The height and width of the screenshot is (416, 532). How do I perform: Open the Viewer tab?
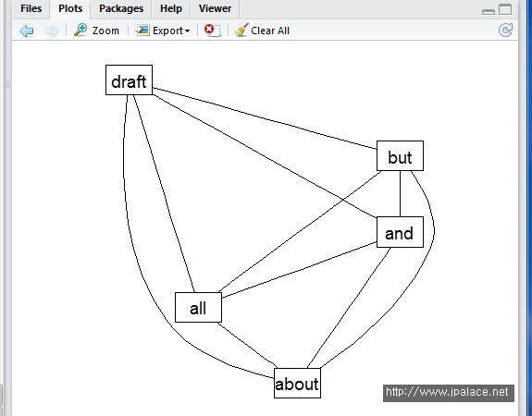coord(215,8)
